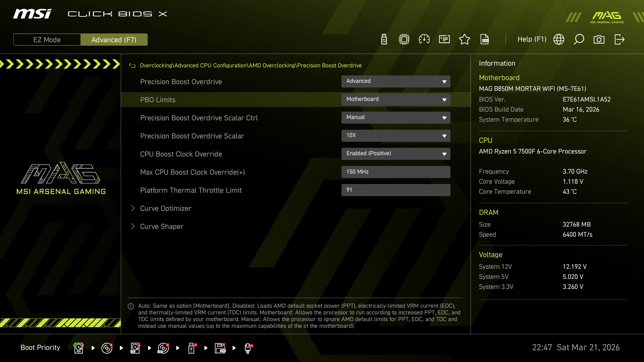Click the System 5V value 5.020 V
Screen dimensions: 644x362
tap(573, 277)
